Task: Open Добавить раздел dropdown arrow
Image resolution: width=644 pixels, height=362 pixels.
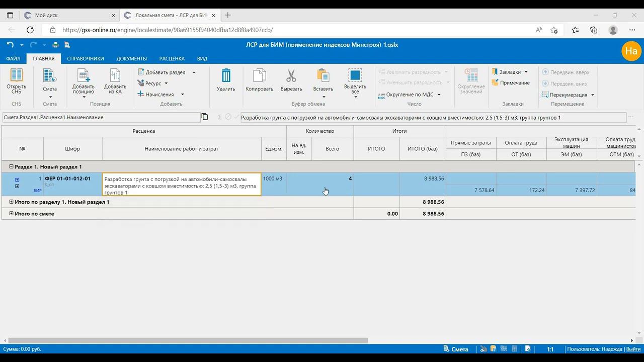Action: (x=194, y=72)
